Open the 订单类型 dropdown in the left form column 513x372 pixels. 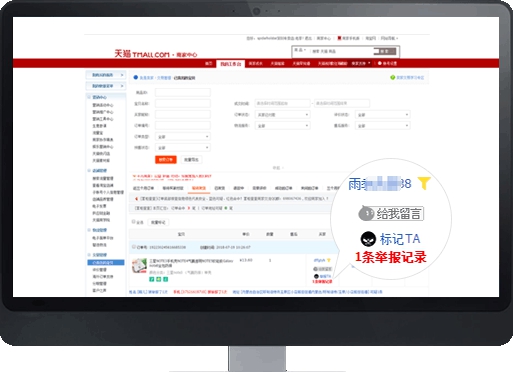[183, 137]
